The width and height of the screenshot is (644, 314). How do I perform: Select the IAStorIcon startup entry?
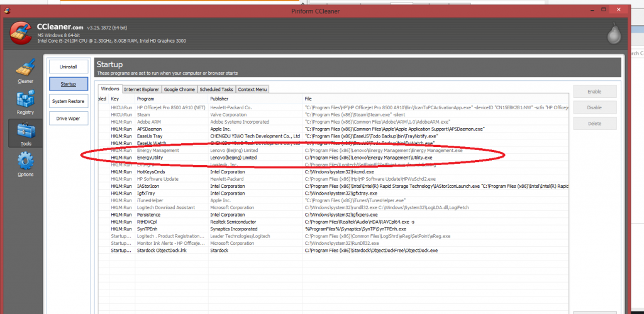(x=333, y=186)
